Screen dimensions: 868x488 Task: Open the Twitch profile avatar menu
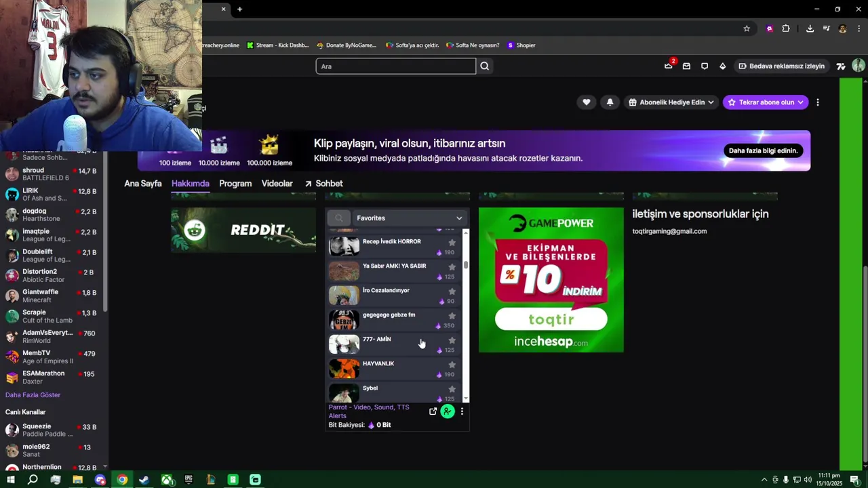pos(859,66)
